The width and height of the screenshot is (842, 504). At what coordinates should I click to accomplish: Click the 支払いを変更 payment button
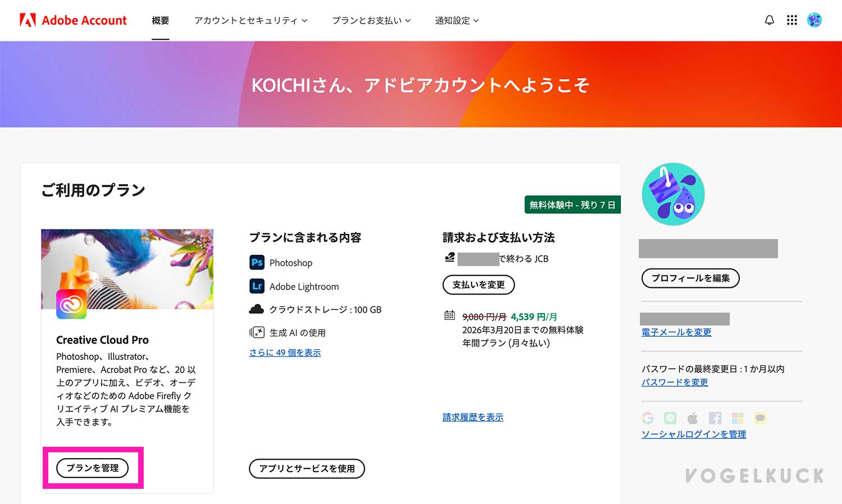(478, 285)
